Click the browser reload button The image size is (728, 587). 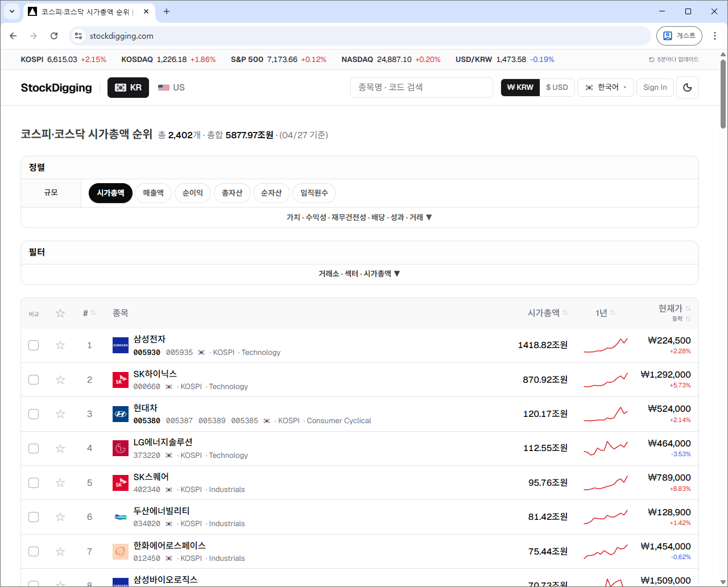(x=54, y=36)
